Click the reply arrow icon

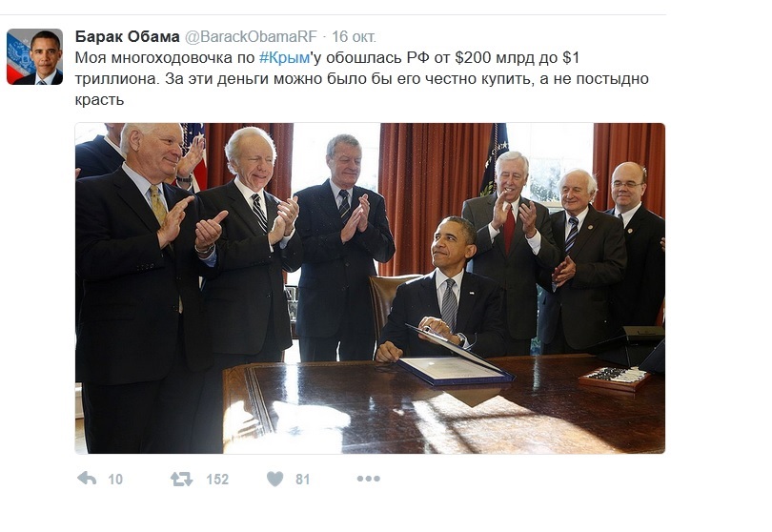click(x=87, y=479)
